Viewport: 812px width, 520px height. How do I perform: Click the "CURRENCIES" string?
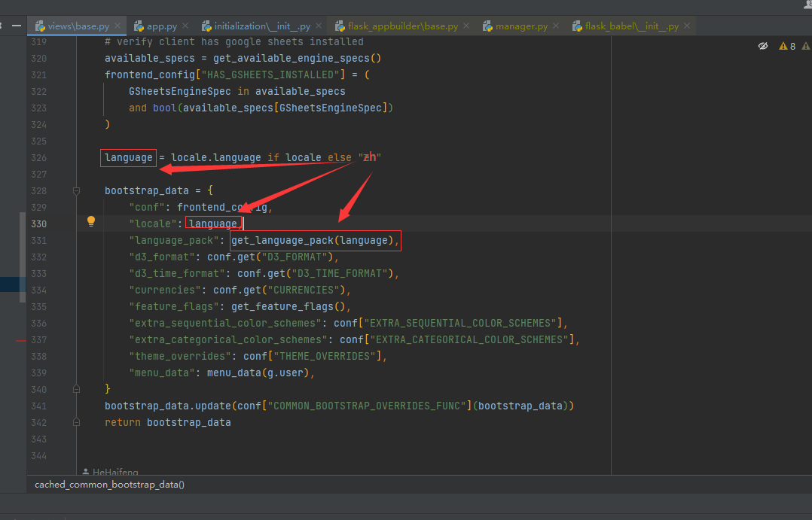click(x=304, y=290)
